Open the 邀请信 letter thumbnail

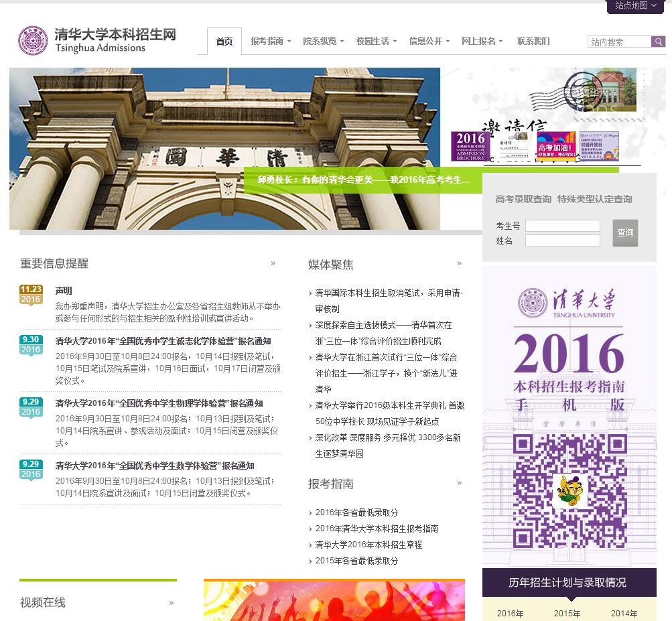click(x=515, y=146)
